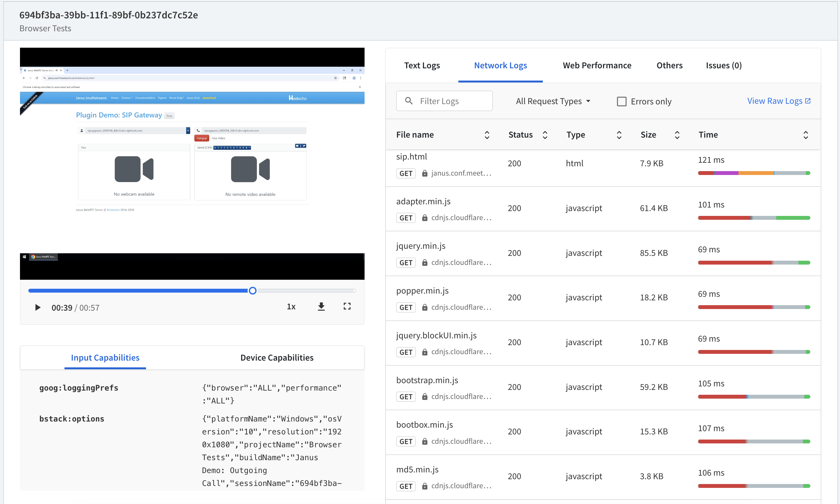This screenshot has height=504, width=840.
Task: Enter fullscreen on the video player
Action: (347, 306)
